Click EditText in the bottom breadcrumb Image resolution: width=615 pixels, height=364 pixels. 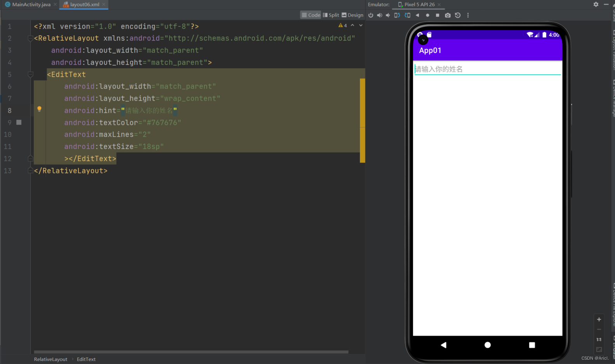[x=86, y=359]
